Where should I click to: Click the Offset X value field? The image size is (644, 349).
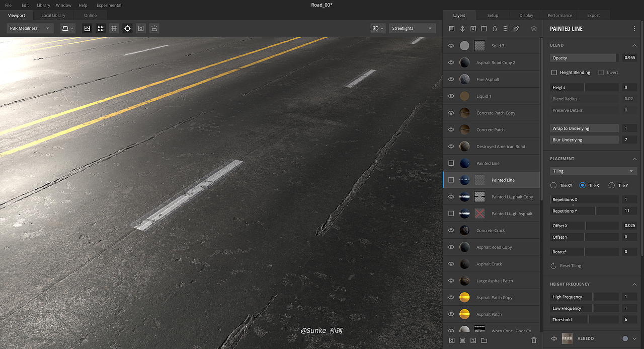pos(630,226)
